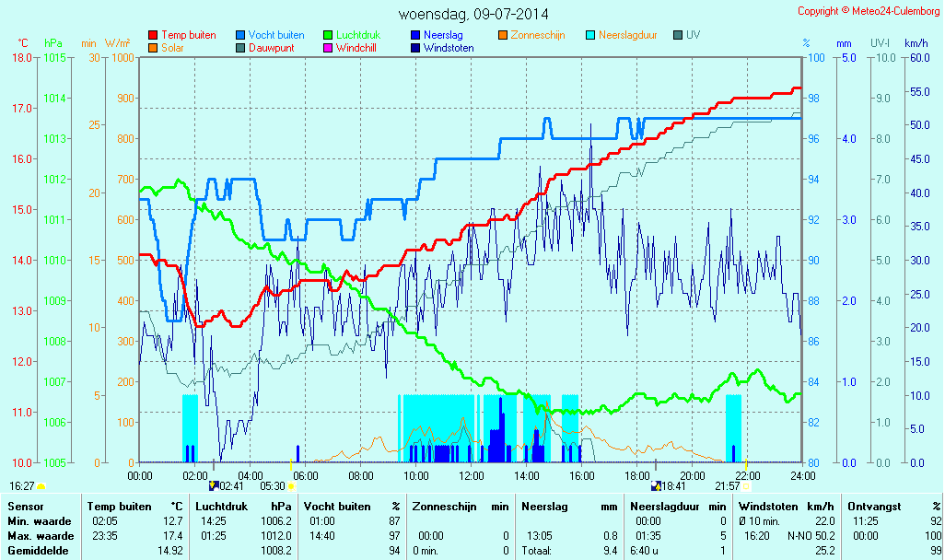Click the Windstoten legend label
This screenshot has height=560, width=945.
[449, 47]
